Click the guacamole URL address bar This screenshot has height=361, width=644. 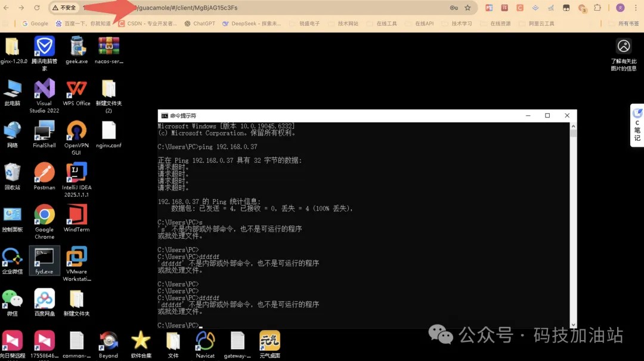[263, 8]
